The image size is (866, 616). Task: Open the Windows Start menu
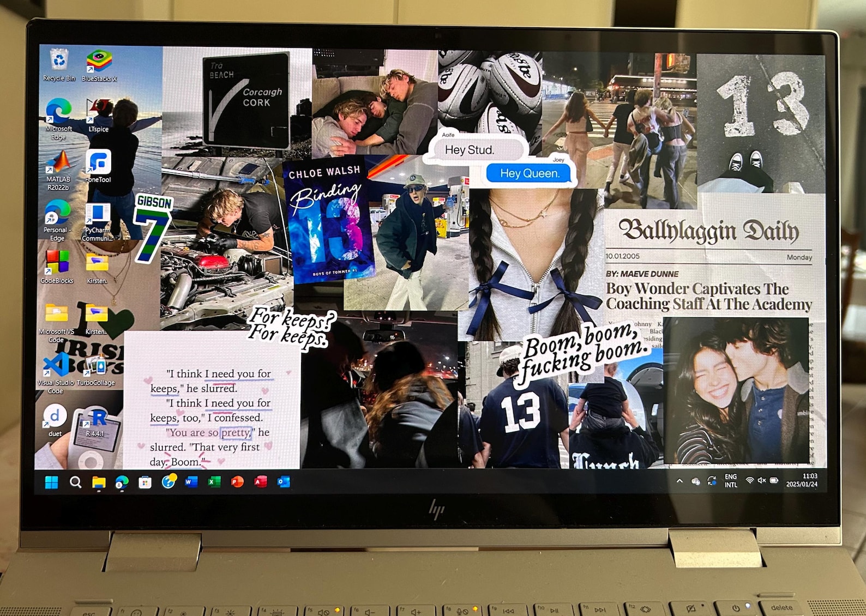(52, 482)
